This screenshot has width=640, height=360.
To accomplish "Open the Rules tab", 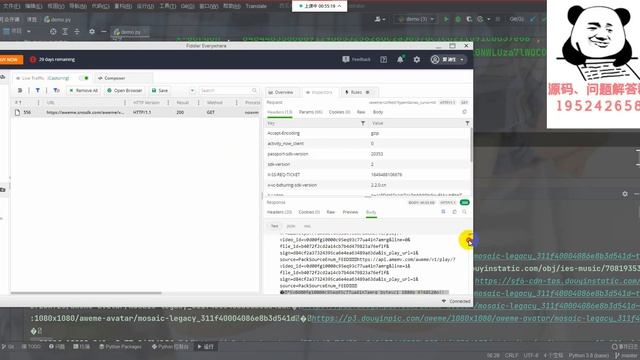I will [x=357, y=92].
